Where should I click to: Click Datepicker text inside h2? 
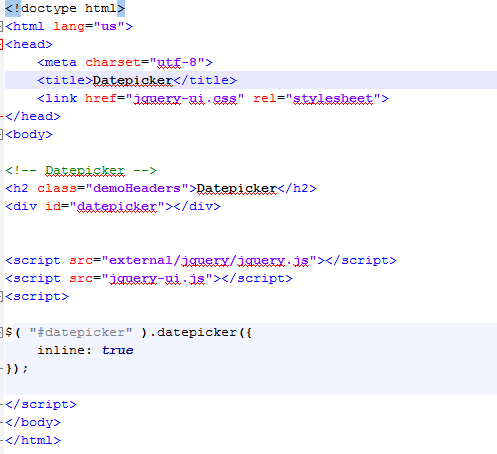[x=237, y=188]
